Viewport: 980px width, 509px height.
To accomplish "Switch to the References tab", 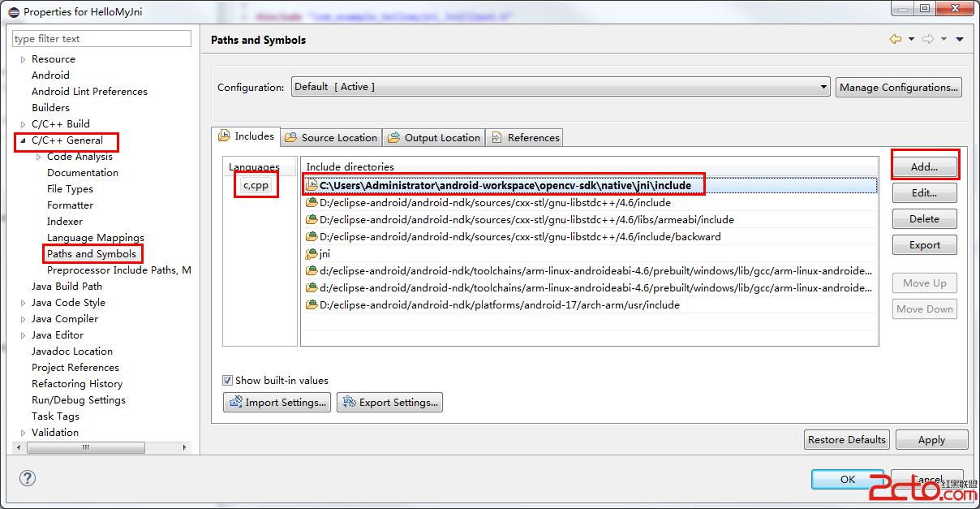I will point(525,137).
